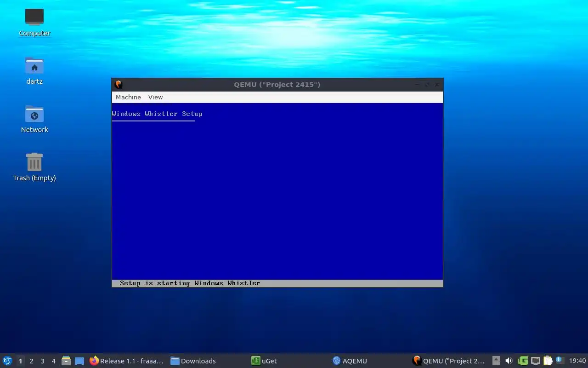Click the show desktop panel icon
Image resolution: width=588 pixels, height=368 pixels.
(x=79, y=361)
